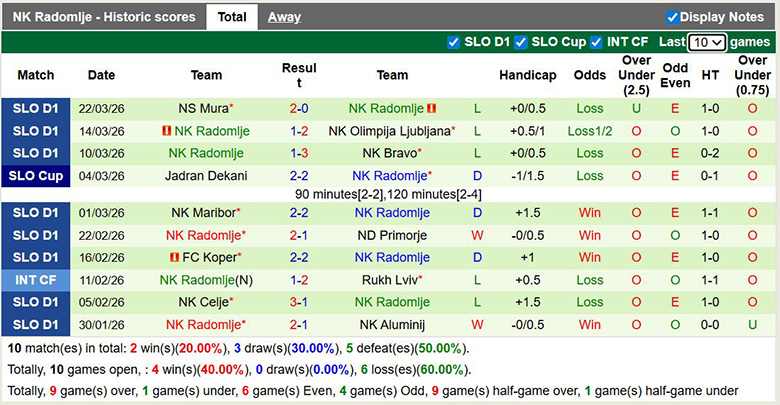
Task: Open the NK Olimpija Ljubljana team link
Action: 388,131
